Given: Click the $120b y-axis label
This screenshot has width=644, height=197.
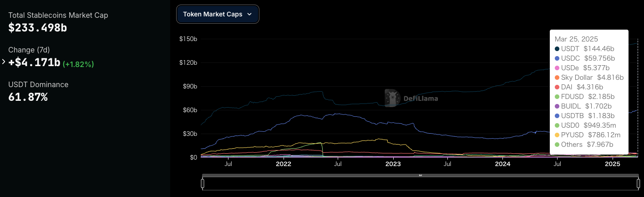Looking at the screenshot, I should [x=188, y=63].
